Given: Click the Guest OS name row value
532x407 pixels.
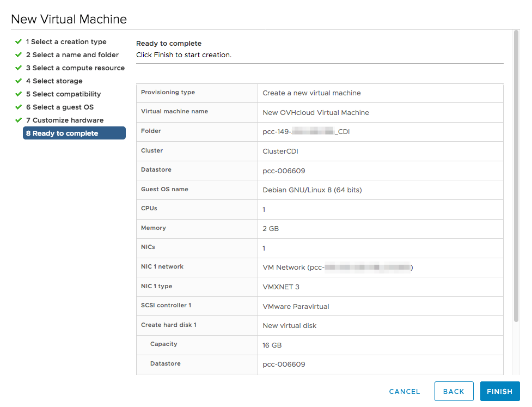Looking at the screenshot, I should [312, 190].
